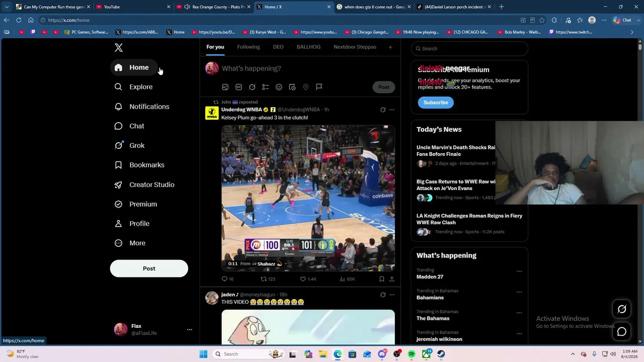Open more options for the Bahamians trend
This screenshot has height=362, width=644.
519,292
